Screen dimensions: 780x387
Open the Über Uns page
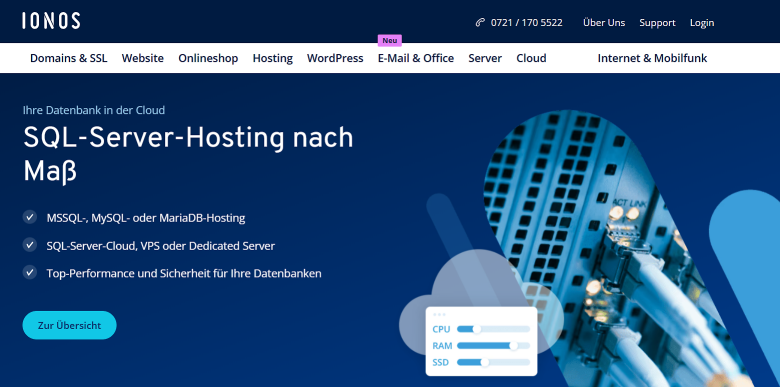[x=604, y=23]
